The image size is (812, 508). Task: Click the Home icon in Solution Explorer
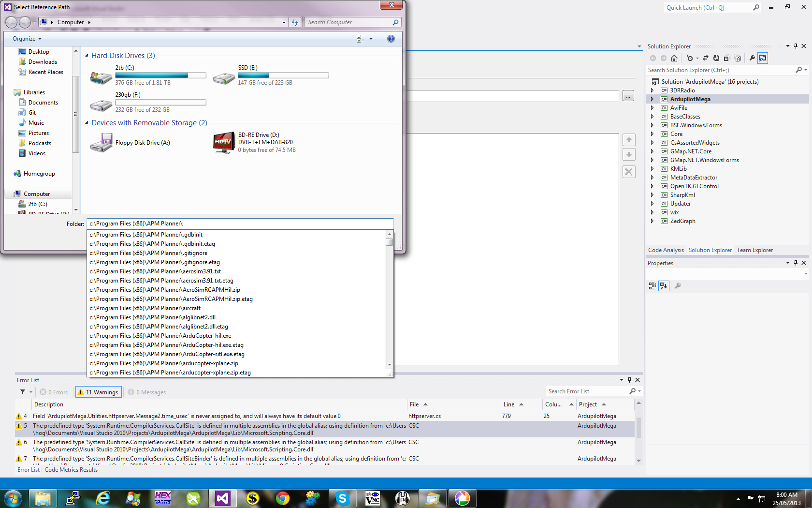(674, 58)
